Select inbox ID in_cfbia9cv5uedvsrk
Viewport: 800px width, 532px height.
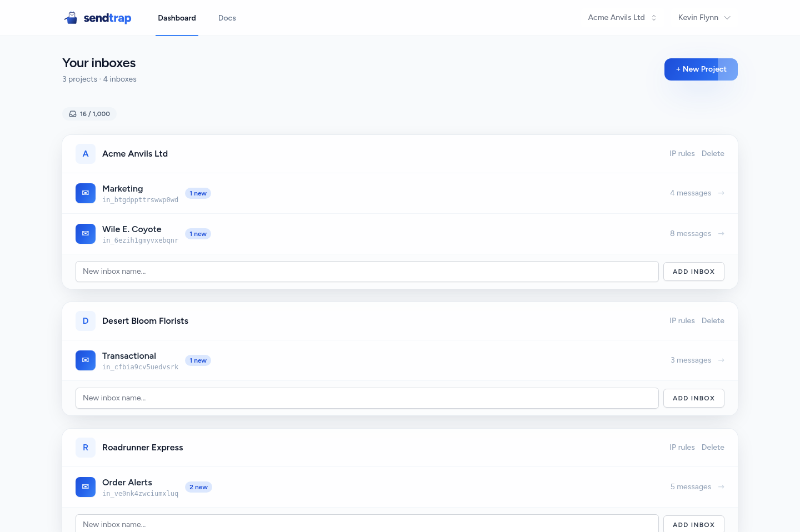[141, 367]
